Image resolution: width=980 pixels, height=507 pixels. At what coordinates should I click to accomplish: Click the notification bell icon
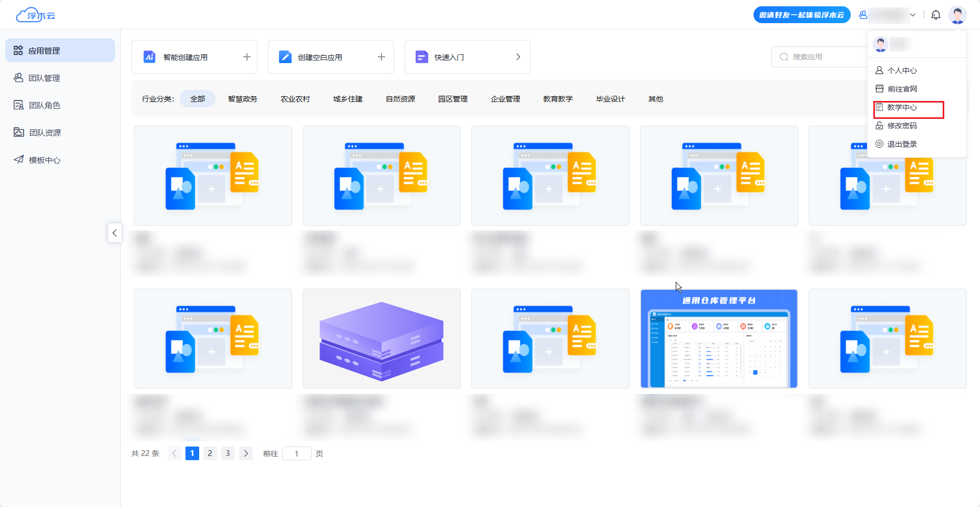point(936,15)
